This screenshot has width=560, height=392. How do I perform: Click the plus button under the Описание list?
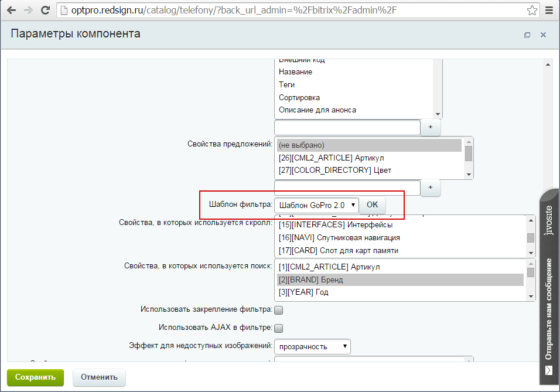pyautogui.click(x=431, y=127)
